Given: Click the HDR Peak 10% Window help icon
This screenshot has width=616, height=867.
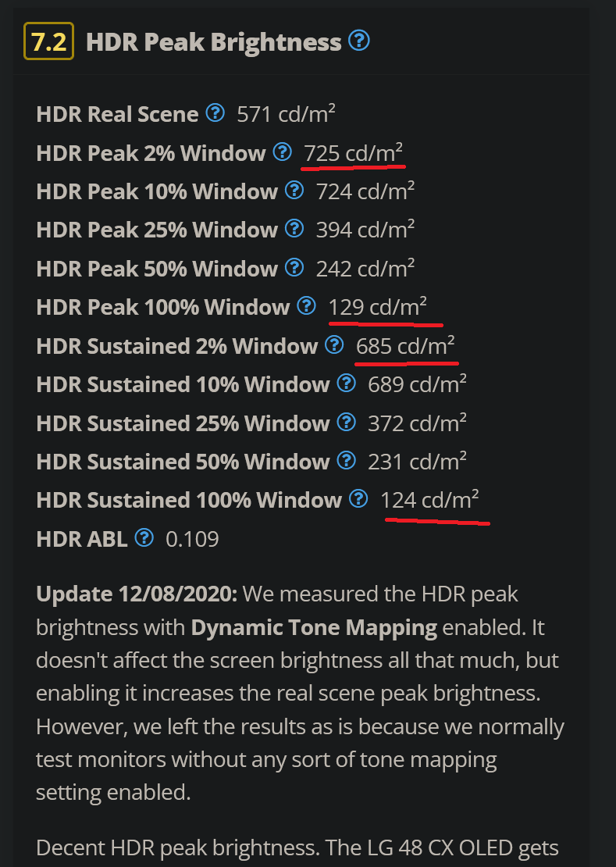Looking at the screenshot, I should pyautogui.click(x=294, y=190).
